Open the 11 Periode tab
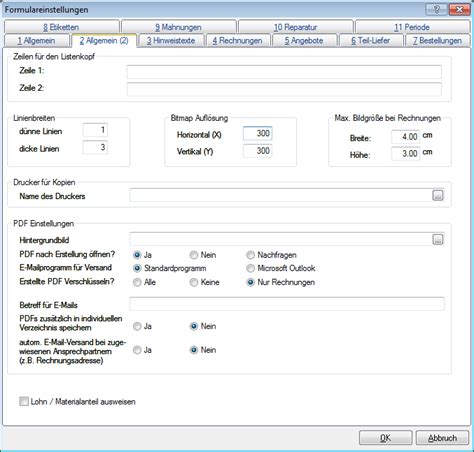Image resolution: width=474 pixels, height=452 pixels. pyautogui.click(x=412, y=27)
